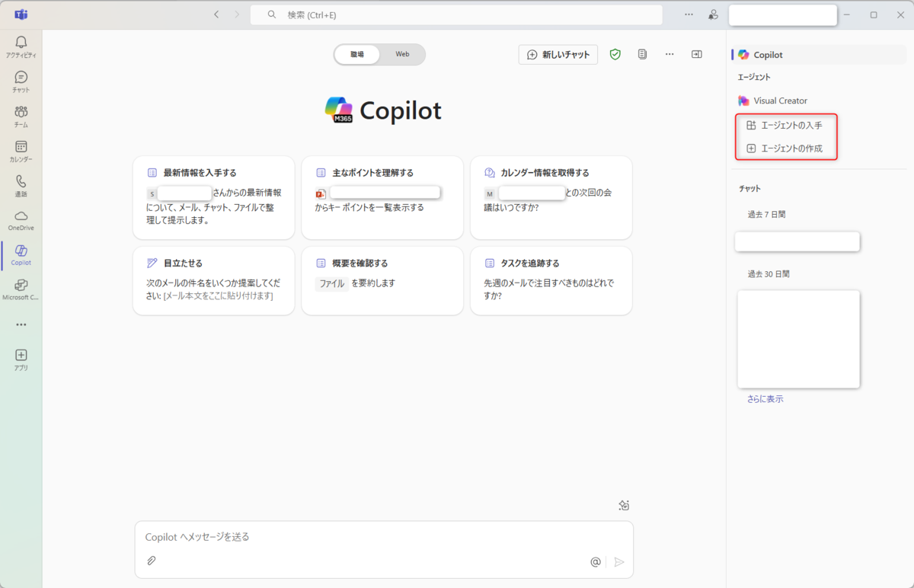Open Calls (通話) in the sidebar
The image size is (914, 588).
click(21, 186)
